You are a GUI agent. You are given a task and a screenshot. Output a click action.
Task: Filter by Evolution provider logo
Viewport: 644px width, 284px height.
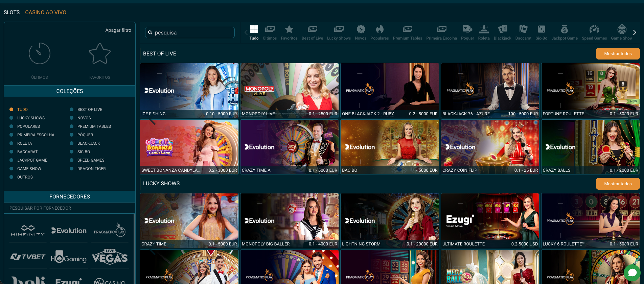tap(69, 231)
